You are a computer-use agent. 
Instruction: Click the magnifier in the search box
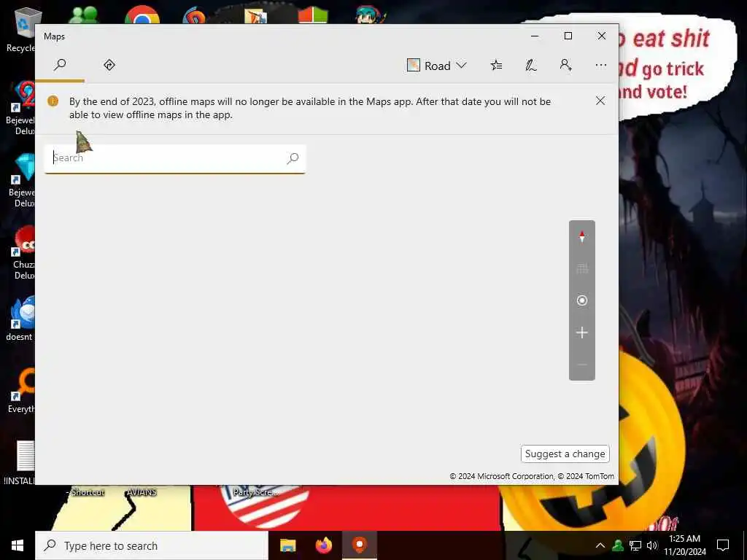[x=293, y=158]
